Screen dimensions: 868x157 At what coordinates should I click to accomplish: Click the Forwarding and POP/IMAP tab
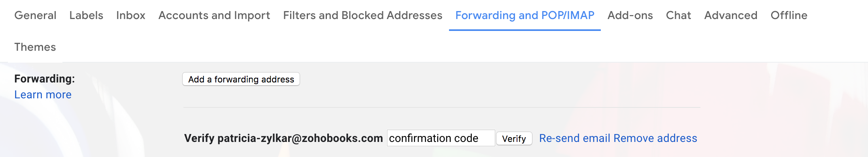(525, 15)
